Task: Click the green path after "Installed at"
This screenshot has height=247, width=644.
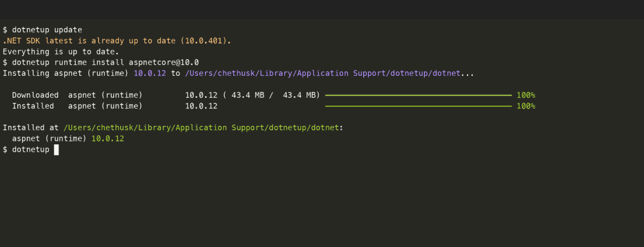Action: click(x=202, y=128)
